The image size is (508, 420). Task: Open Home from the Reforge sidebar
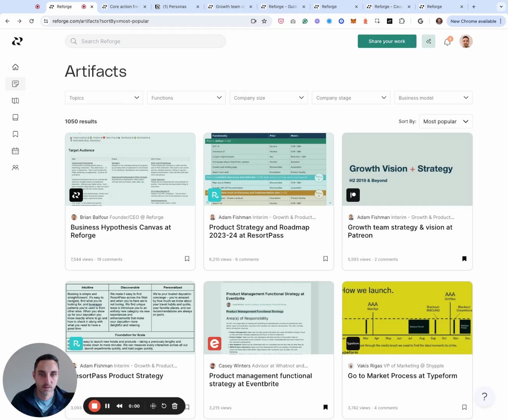[15, 67]
